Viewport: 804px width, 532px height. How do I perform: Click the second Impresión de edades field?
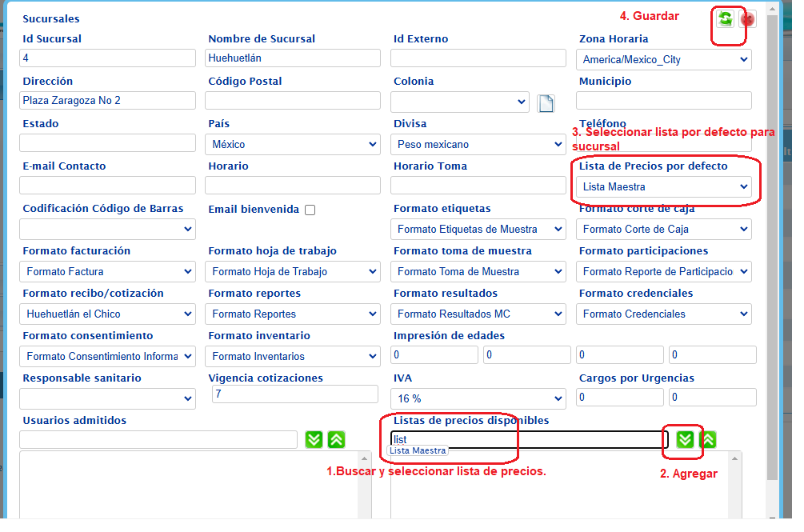526,354
